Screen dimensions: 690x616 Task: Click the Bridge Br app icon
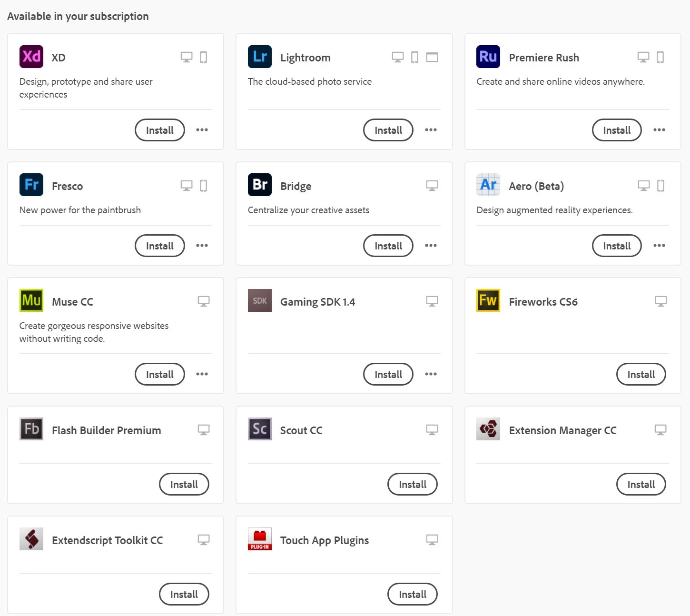click(x=260, y=185)
